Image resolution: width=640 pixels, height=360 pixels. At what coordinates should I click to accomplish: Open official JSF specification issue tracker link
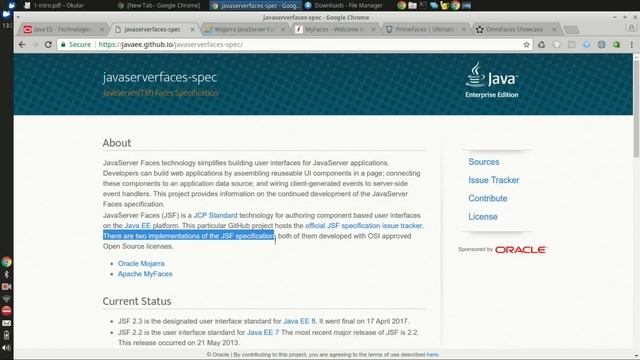click(x=364, y=226)
